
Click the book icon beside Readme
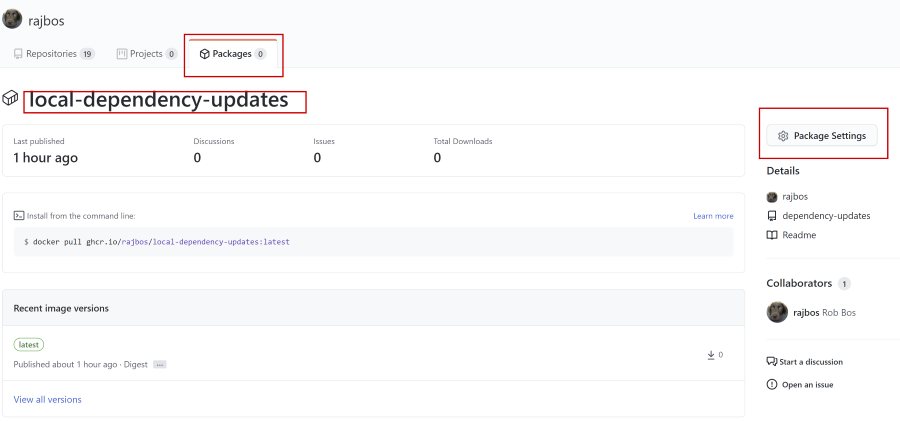tap(771, 235)
